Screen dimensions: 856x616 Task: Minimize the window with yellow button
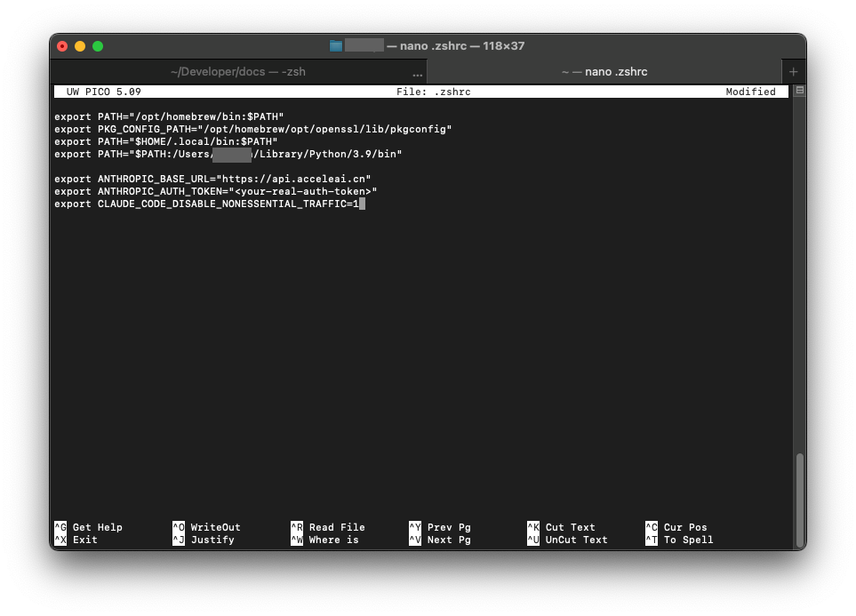(x=80, y=46)
